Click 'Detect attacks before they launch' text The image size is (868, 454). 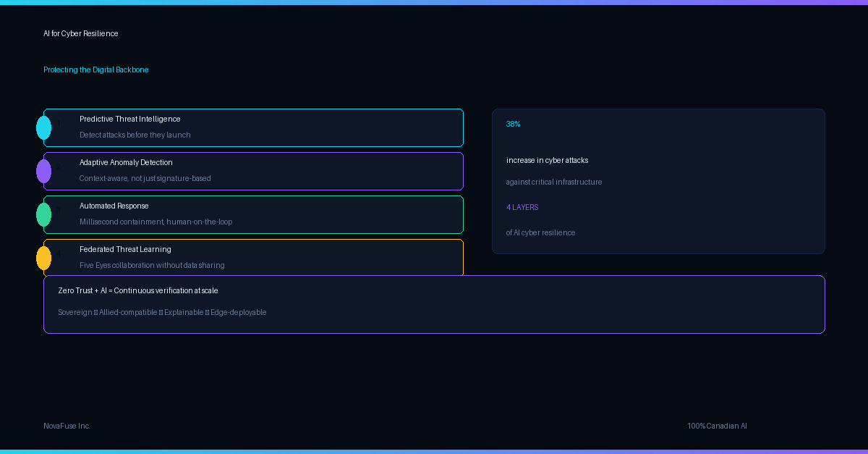pyautogui.click(x=135, y=135)
